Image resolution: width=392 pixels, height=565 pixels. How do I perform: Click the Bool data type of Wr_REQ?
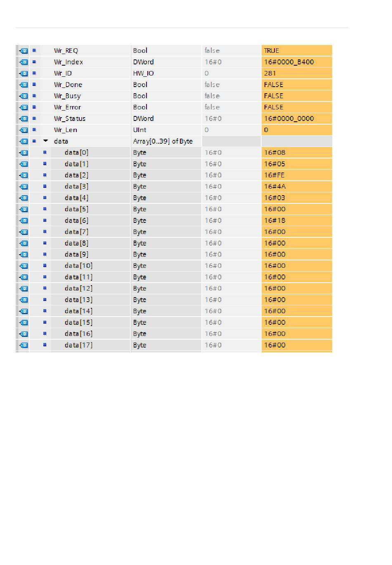(x=140, y=51)
